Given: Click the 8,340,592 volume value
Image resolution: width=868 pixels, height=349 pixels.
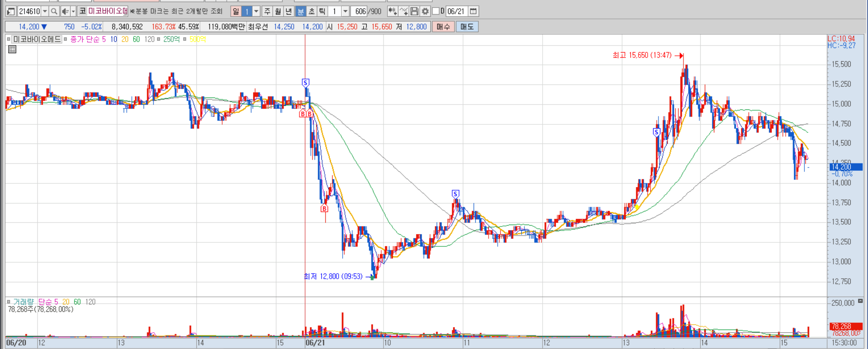Looking at the screenshot, I should tap(127, 27).
